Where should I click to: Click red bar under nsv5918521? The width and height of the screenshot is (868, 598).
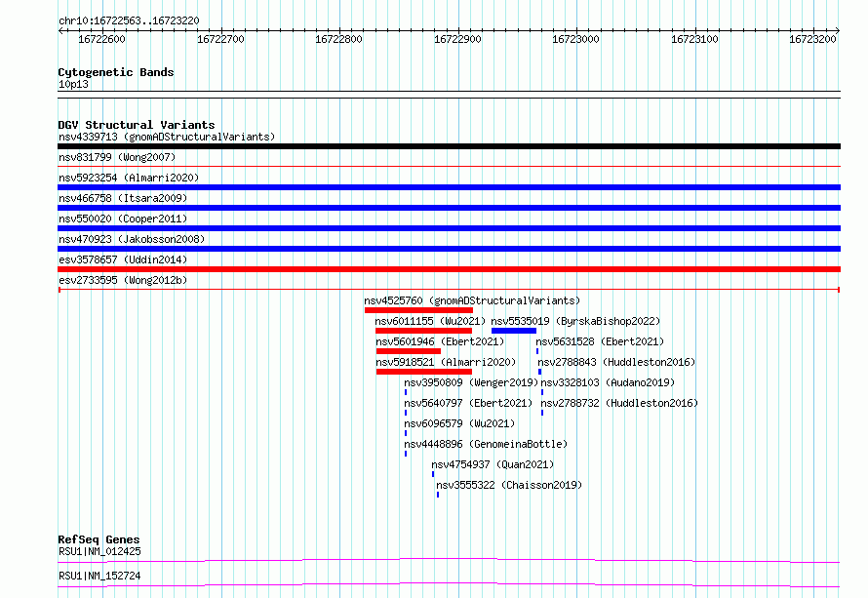coord(424,372)
